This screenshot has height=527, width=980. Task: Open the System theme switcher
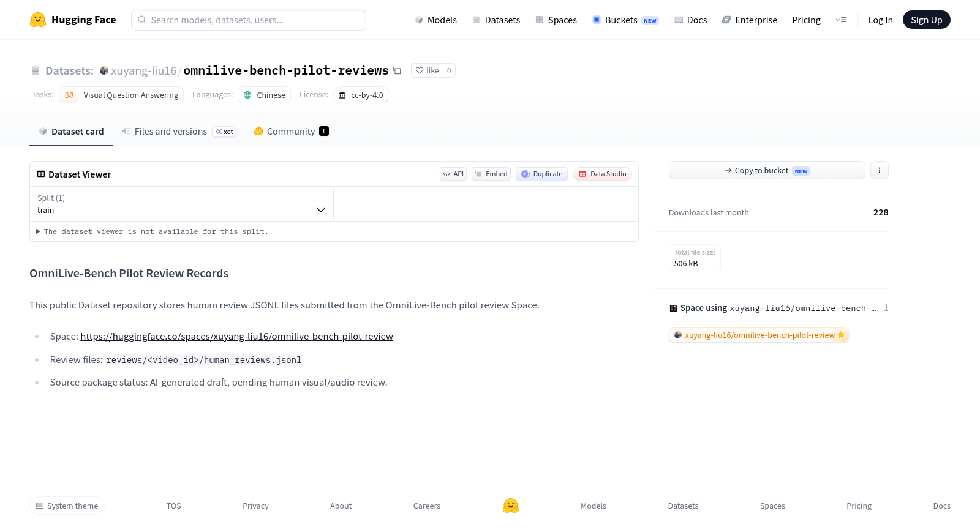[67, 506]
